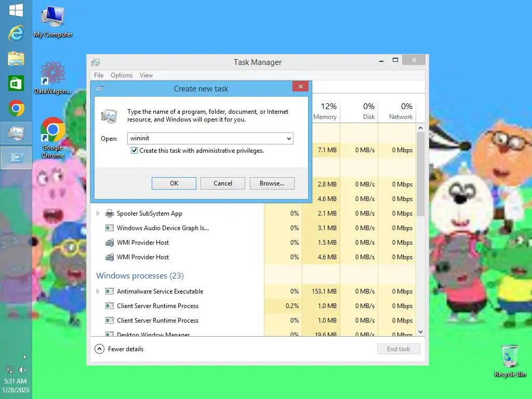532x399 pixels.
Task: Select Windows Audio Device Graph Is... row
Action: (x=254, y=228)
